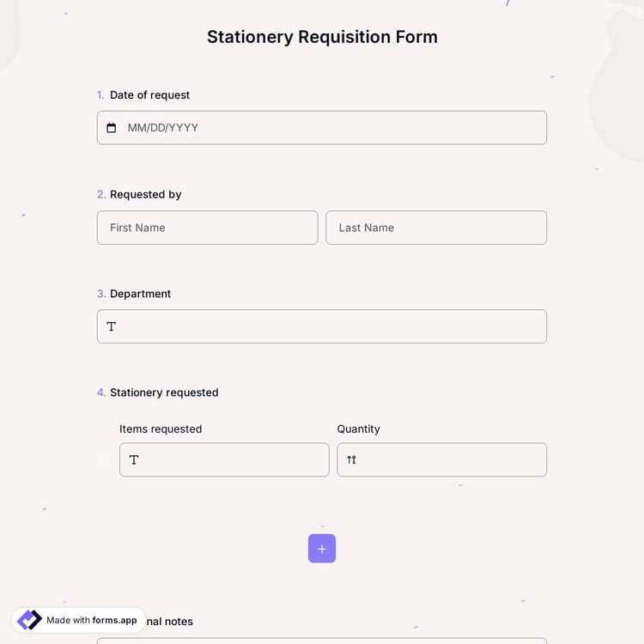644x644 pixels.
Task: Click the number icon in the Quantity field
Action: [351, 460]
